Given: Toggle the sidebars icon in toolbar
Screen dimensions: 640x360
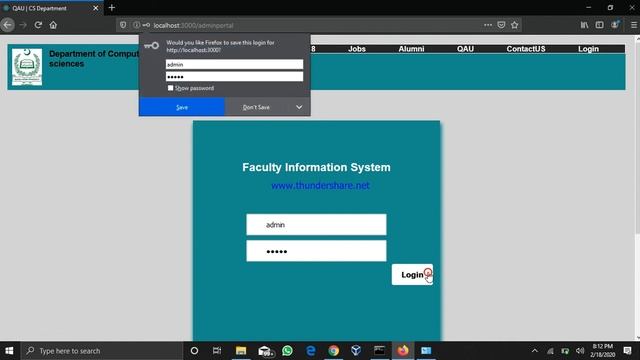Looking at the screenshot, I should (x=599, y=25).
